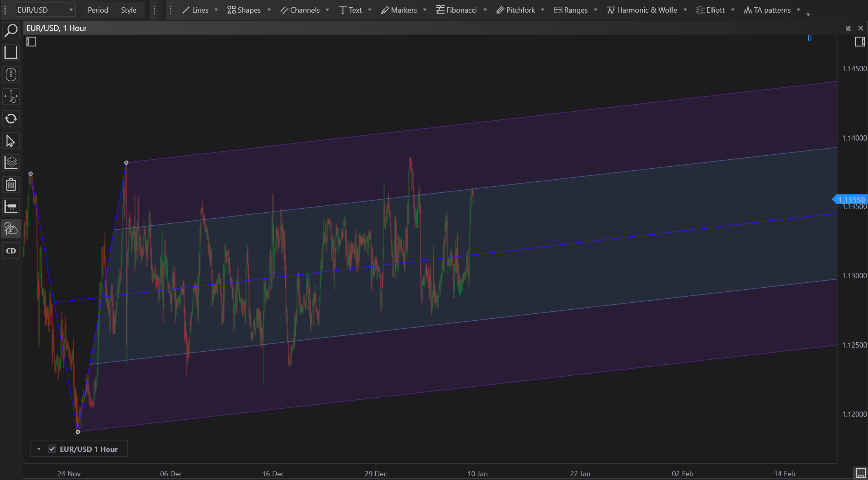Toggle left panel icon at chart corner
Screen dimensions: 868x480
tap(31, 42)
